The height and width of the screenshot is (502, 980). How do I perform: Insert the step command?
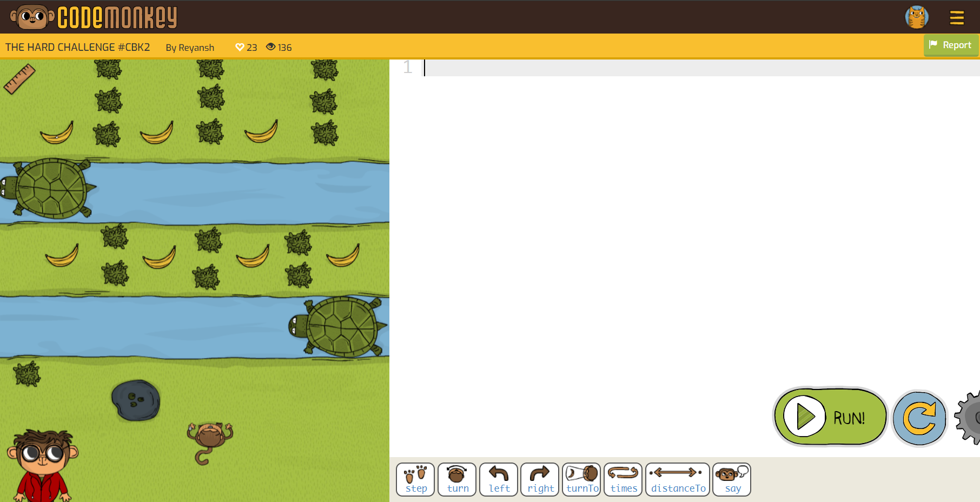coord(415,479)
